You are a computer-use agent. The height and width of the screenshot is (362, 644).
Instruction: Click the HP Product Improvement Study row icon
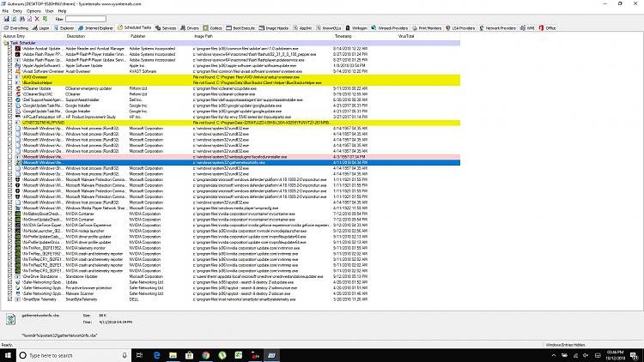18,117
